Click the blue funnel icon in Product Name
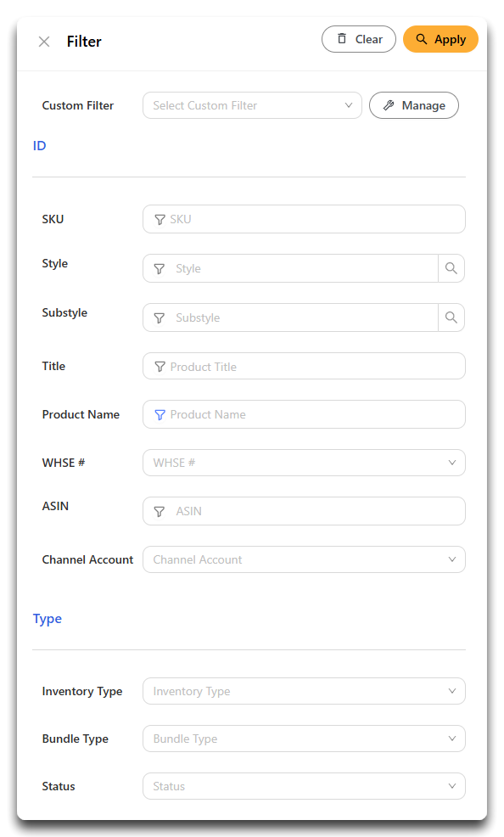This screenshot has width=504, height=837. point(160,415)
